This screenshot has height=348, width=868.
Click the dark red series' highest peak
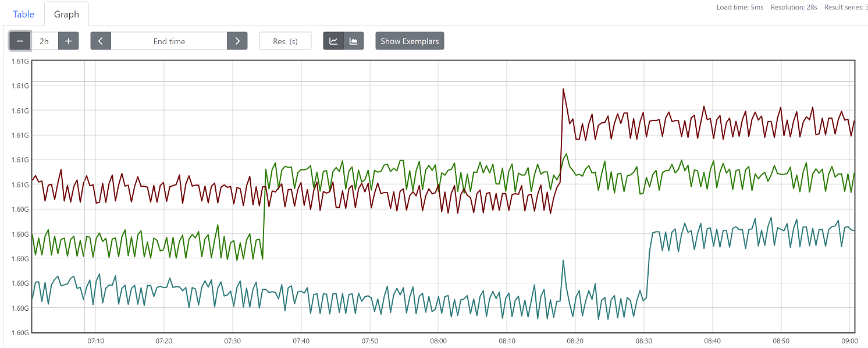pyautogui.click(x=563, y=89)
